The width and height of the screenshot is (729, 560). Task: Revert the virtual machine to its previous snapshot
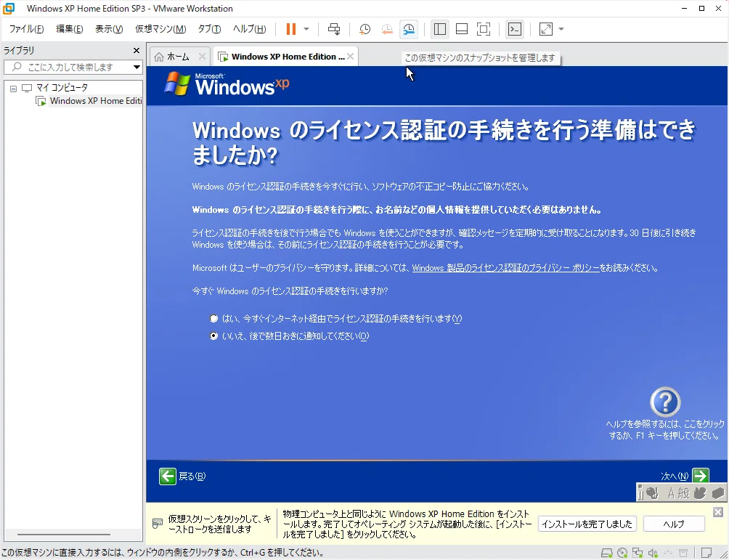[387, 29]
